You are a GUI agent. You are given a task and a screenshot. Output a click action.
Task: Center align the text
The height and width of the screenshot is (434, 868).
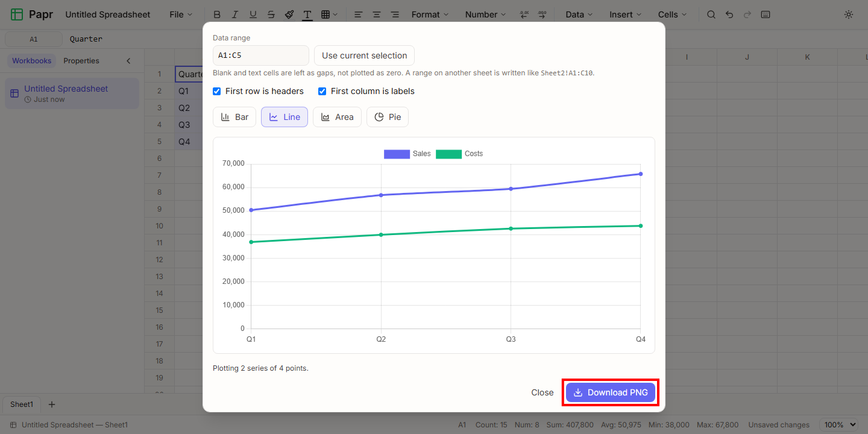376,14
